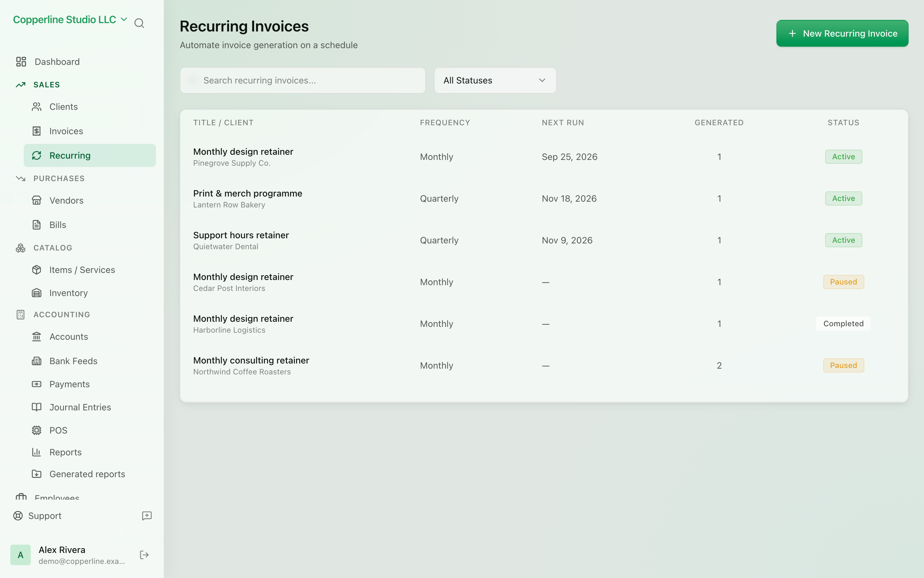Click the GENERATED column header
The width and height of the screenshot is (924, 578).
[719, 123]
